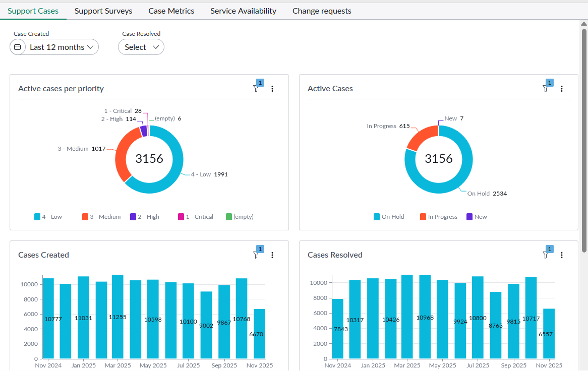Switch to Support Surveys tab
Viewport: 588px width, 371px height.
click(x=103, y=11)
